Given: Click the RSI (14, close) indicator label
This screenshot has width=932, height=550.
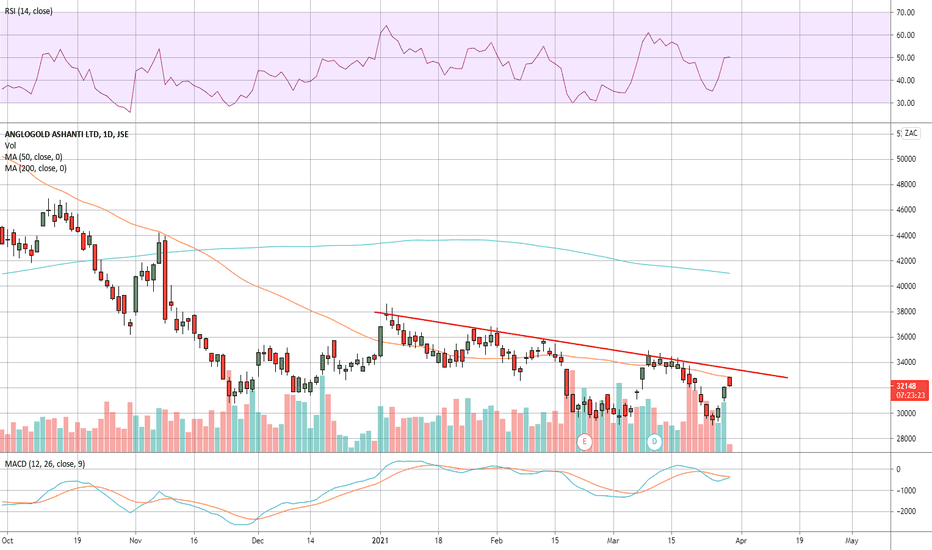Looking at the screenshot, I should coord(29,11).
